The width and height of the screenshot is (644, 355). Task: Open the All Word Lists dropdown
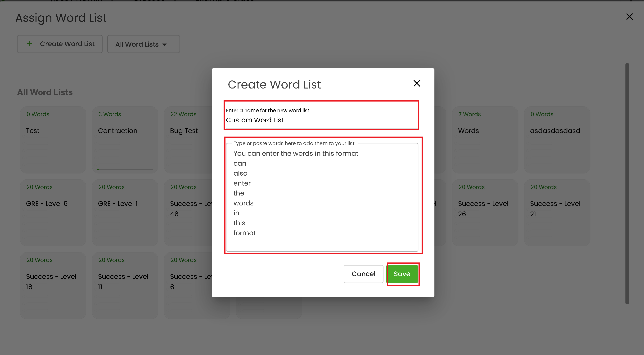pos(143,44)
